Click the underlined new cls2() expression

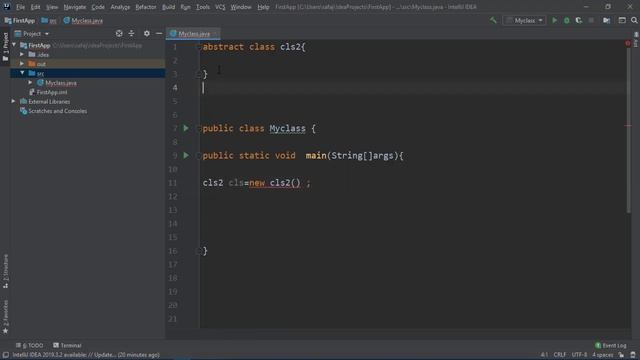pyautogui.click(x=275, y=183)
